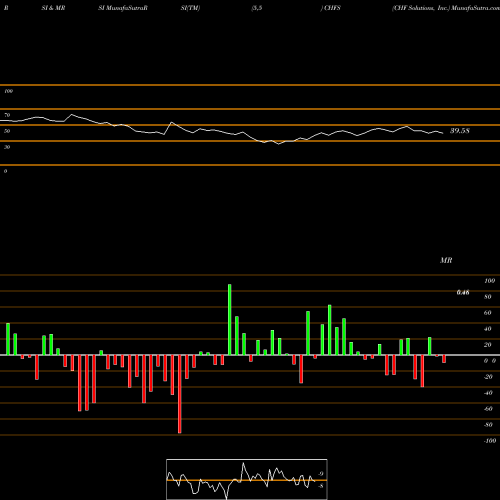Click the 40 label on MR axis
This screenshot has height=500, width=500.
[x=488, y=329]
